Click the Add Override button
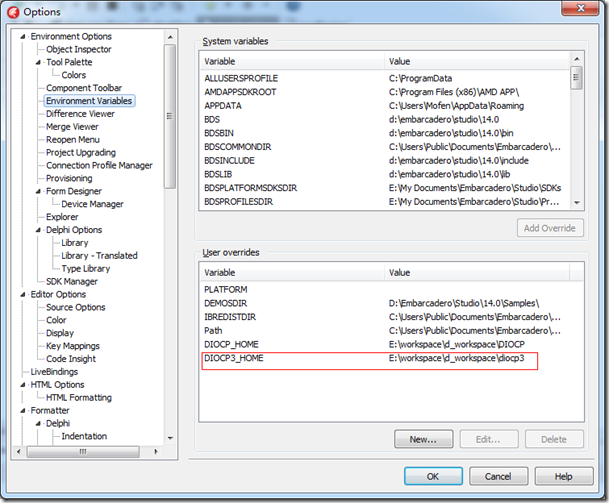The height and width of the screenshot is (503, 609). pos(550,228)
